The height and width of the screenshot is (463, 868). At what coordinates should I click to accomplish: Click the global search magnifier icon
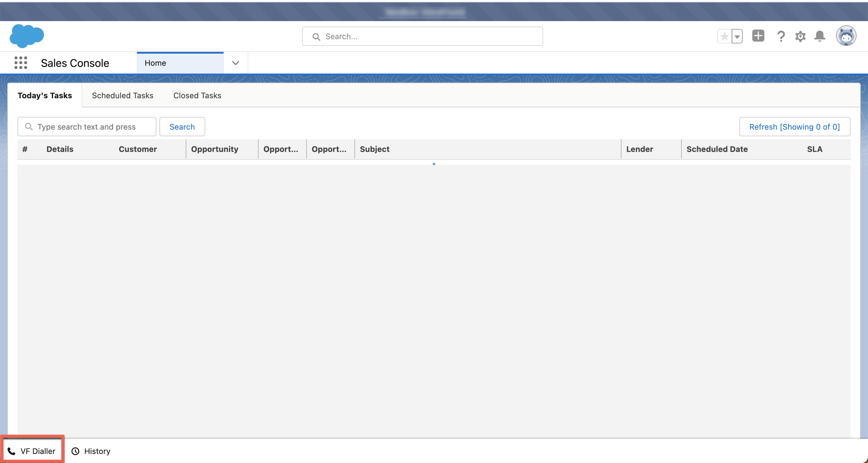pyautogui.click(x=316, y=37)
